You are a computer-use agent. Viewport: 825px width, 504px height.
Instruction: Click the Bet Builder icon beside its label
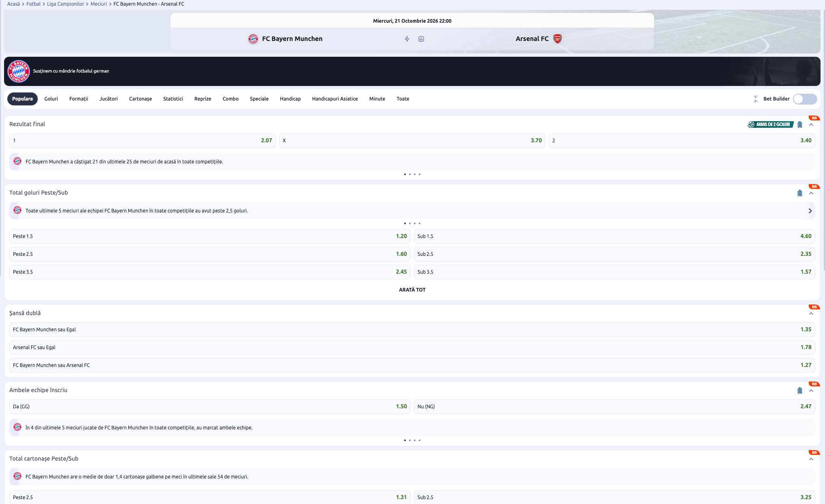click(756, 99)
